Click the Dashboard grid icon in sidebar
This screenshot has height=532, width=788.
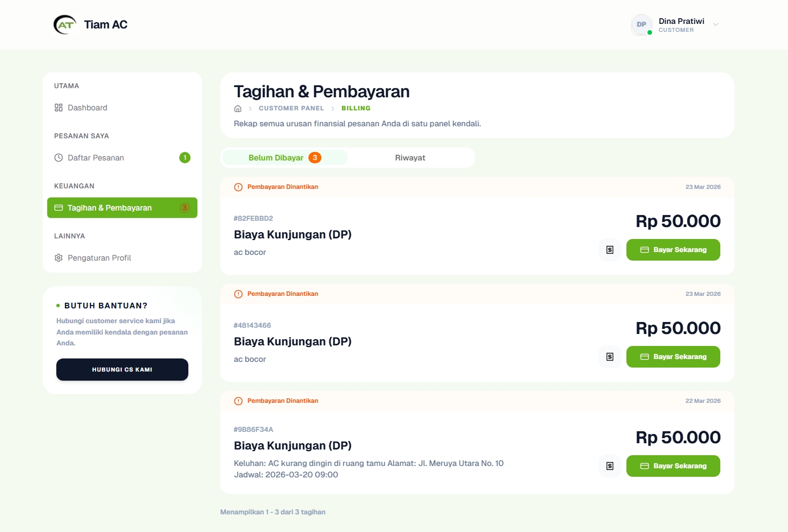[59, 108]
